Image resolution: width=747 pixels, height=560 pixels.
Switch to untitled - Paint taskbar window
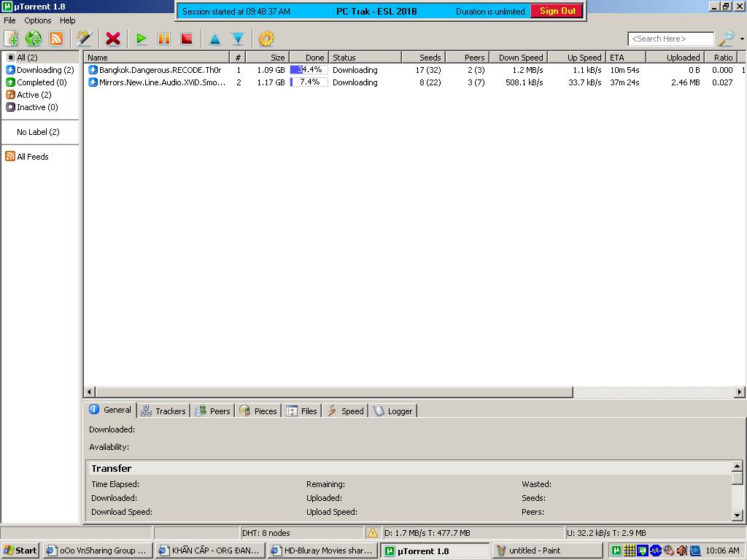coord(547,551)
